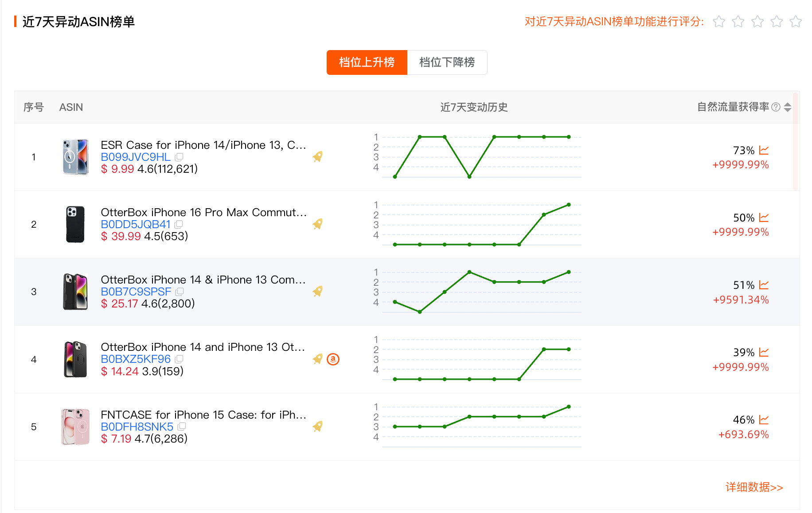
Task: Rate the feature three stars
Action: coord(757,21)
